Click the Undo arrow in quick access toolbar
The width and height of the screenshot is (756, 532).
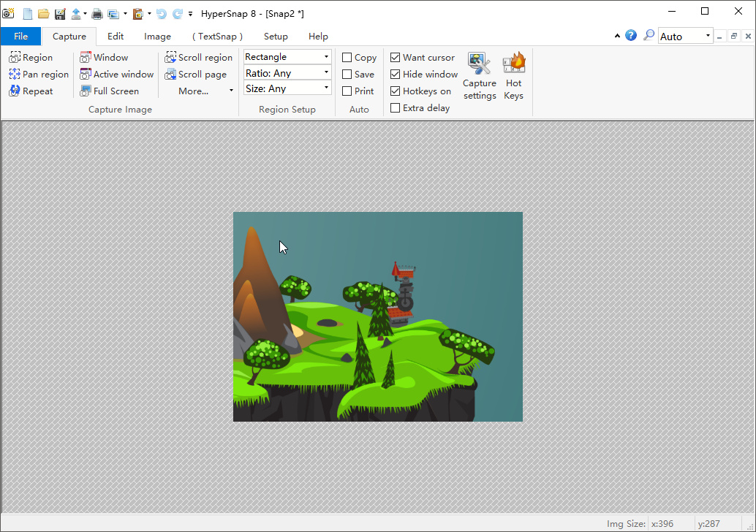coord(162,14)
